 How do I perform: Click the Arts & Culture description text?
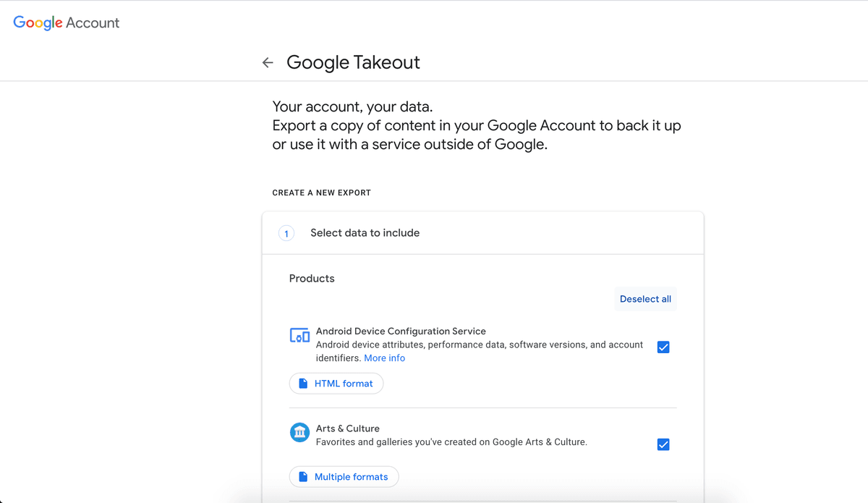pos(451,442)
